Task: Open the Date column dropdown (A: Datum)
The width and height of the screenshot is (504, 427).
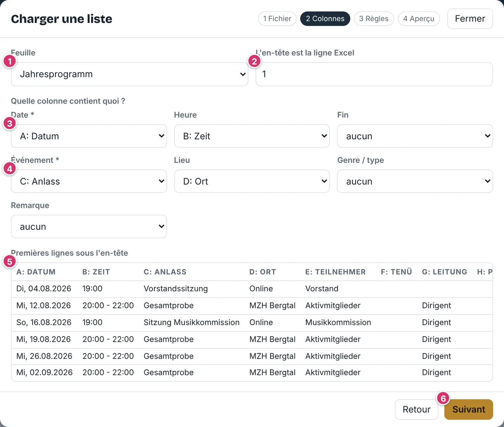Action: pyautogui.click(x=89, y=136)
